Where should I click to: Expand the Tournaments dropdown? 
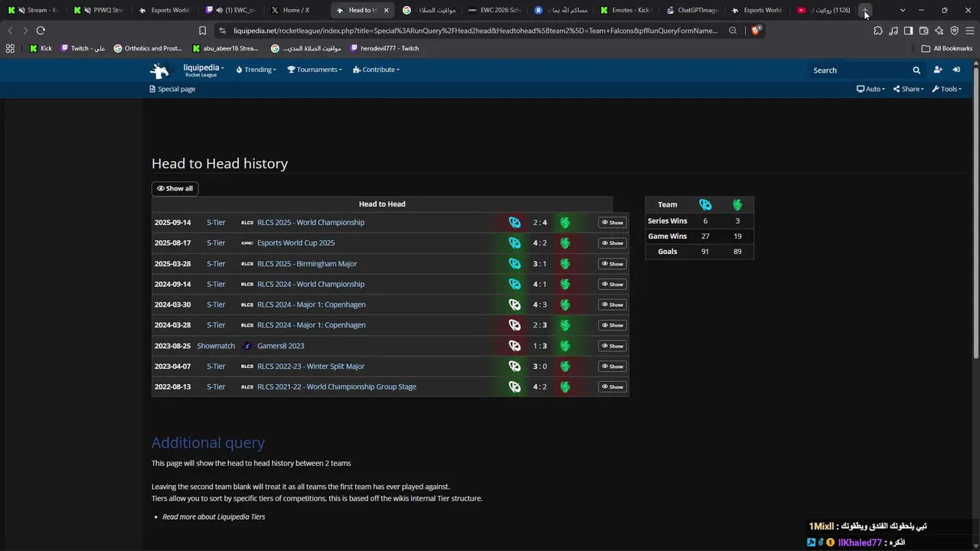coord(314,70)
